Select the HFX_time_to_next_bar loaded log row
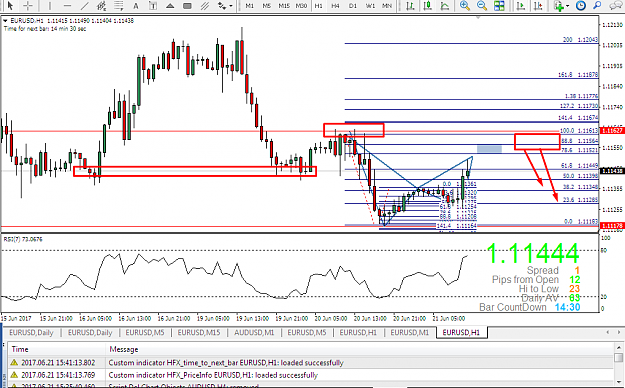Screen dimensions: 625x388 click(311, 362)
